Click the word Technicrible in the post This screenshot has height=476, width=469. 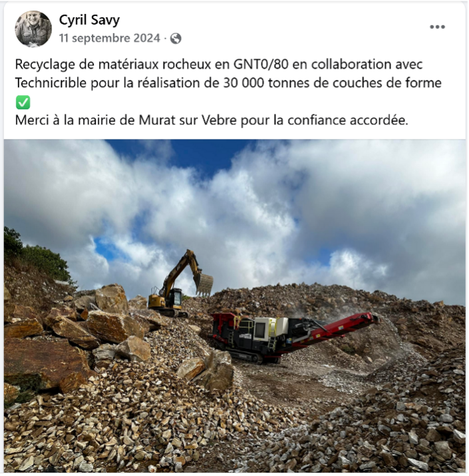click(51, 83)
